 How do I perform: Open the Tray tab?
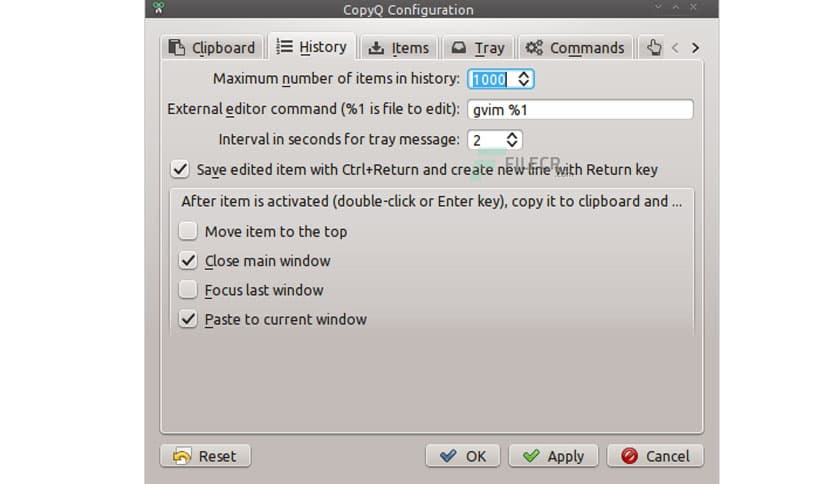[x=478, y=48]
